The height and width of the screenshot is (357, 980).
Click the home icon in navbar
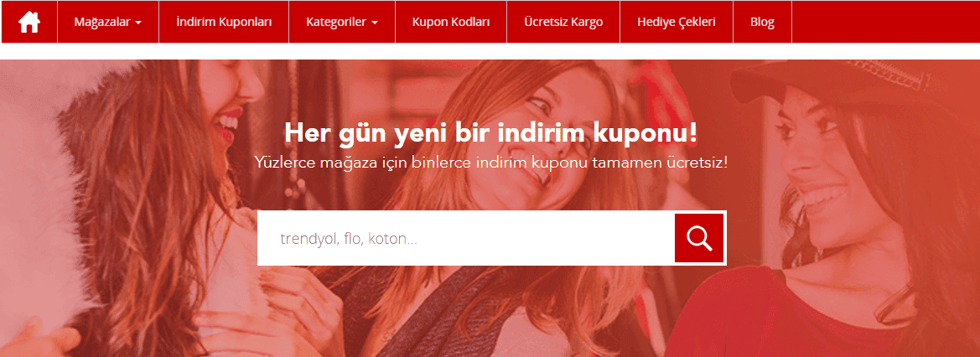point(29,22)
